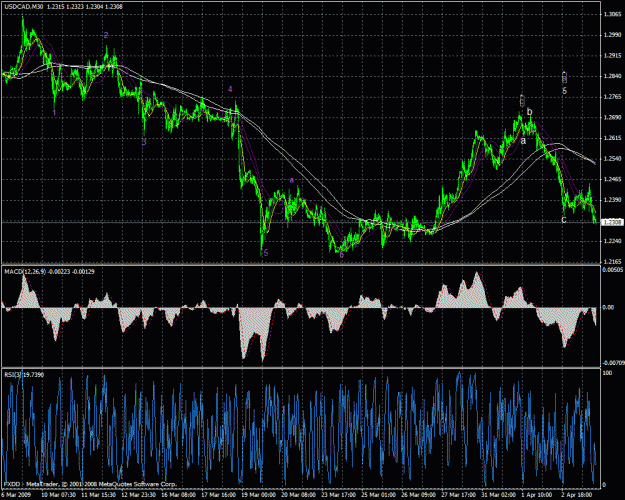This screenshot has height=500, width=625.
Task: Select the purple wave label a
Action: (x=292, y=180)
